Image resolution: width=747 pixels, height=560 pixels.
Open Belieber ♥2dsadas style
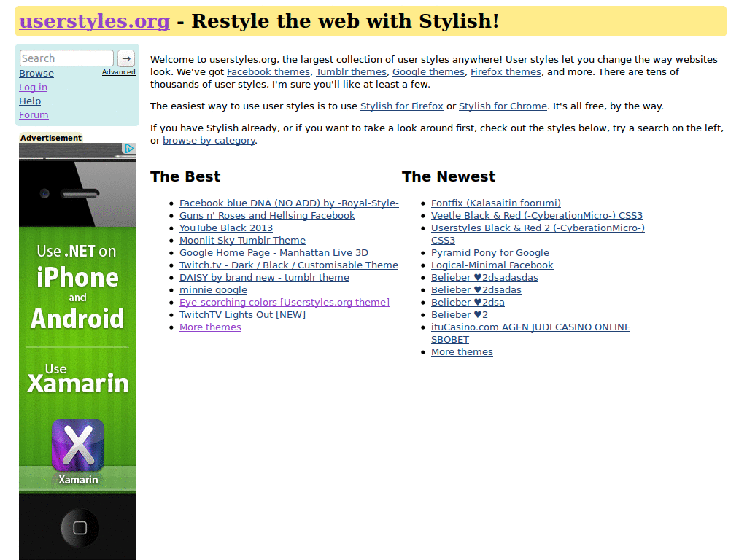click(476, 290)
